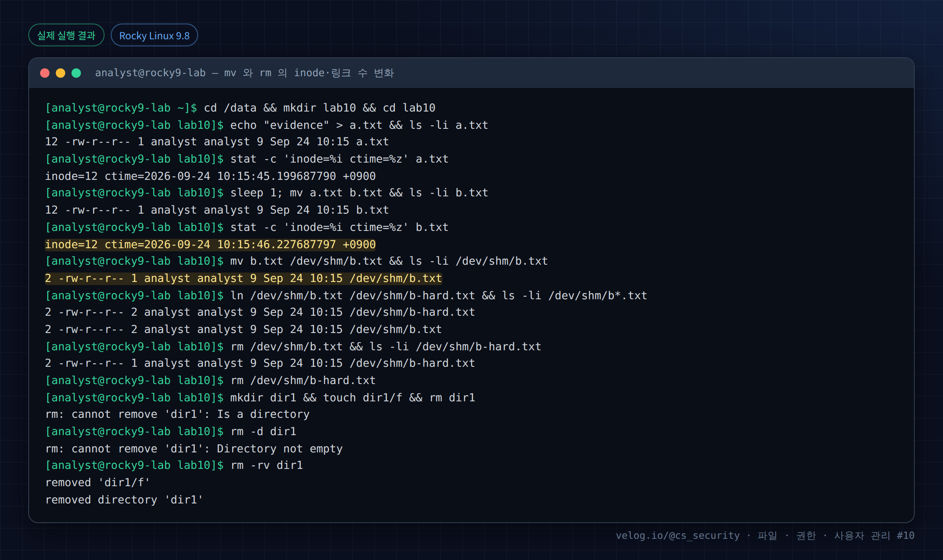Click the 'ln /dev/shm/b.txt /dev/shm/b-hard.txt' command

(346, 296)
